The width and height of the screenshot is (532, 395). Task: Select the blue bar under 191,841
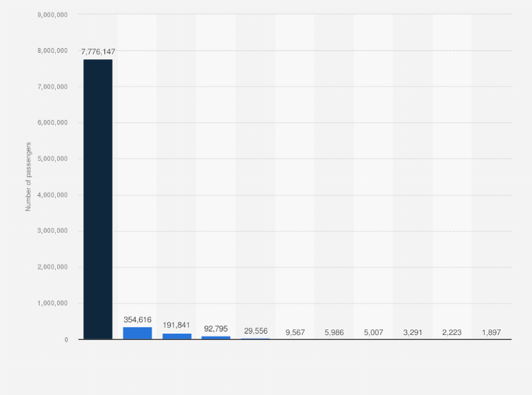pos(177,336)
